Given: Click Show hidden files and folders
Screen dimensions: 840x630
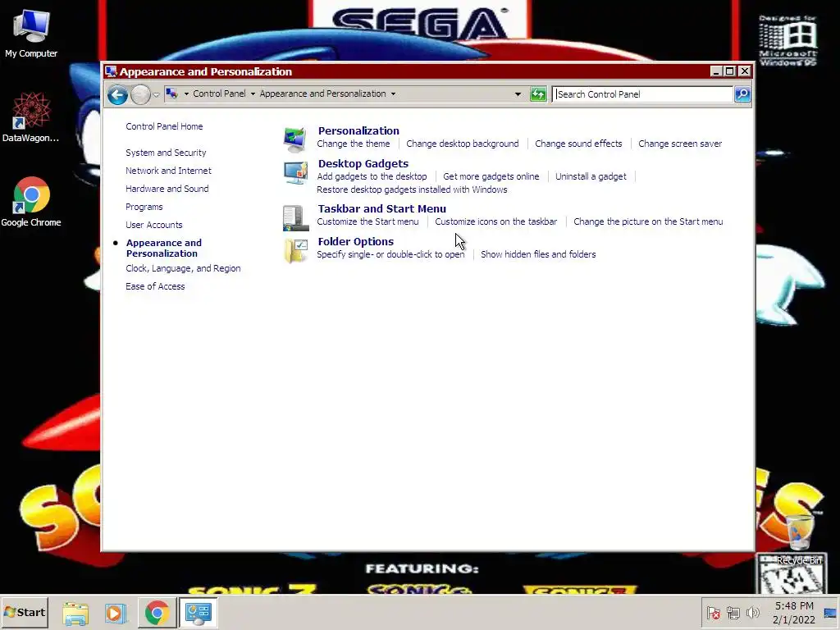Looking at the screenshot, I should point(538,254).
